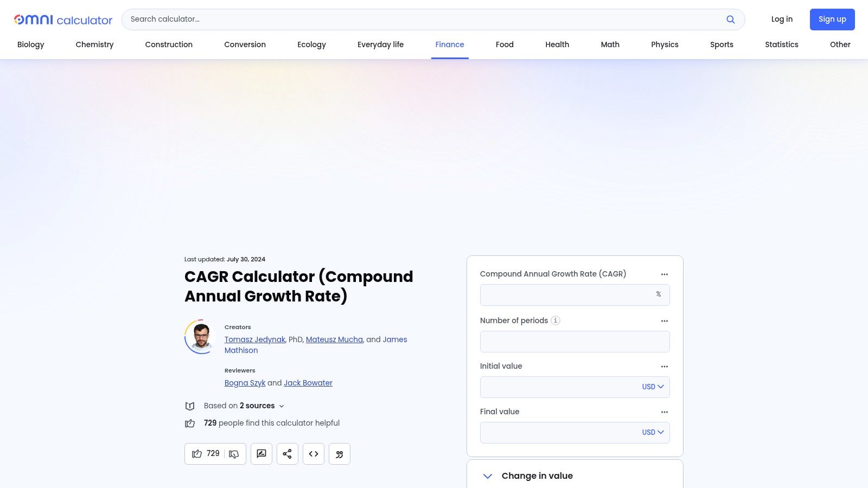Collapse the Change in value section

pos(487,476)
